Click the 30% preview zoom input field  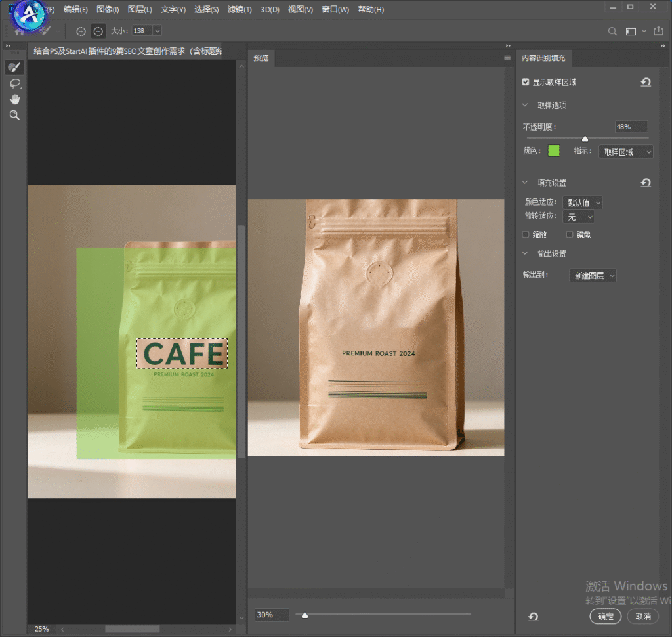click(272, 615)
